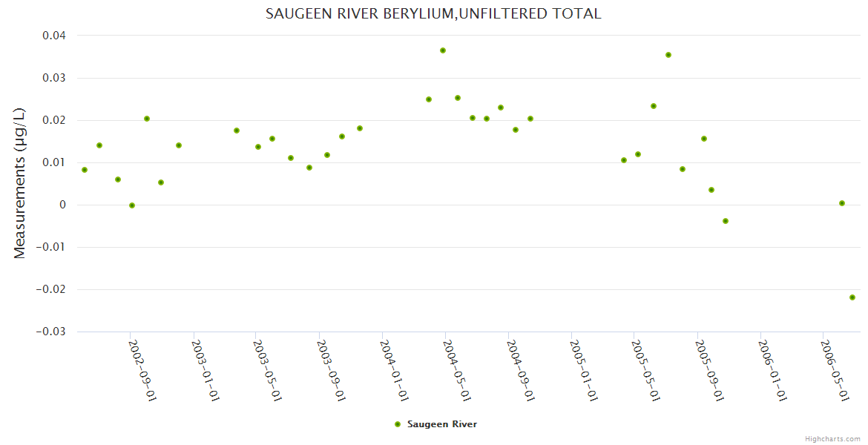Viewport: 868px width, 445px height.
Task: Click the 0.04 y-axis label
Action: 55,36
